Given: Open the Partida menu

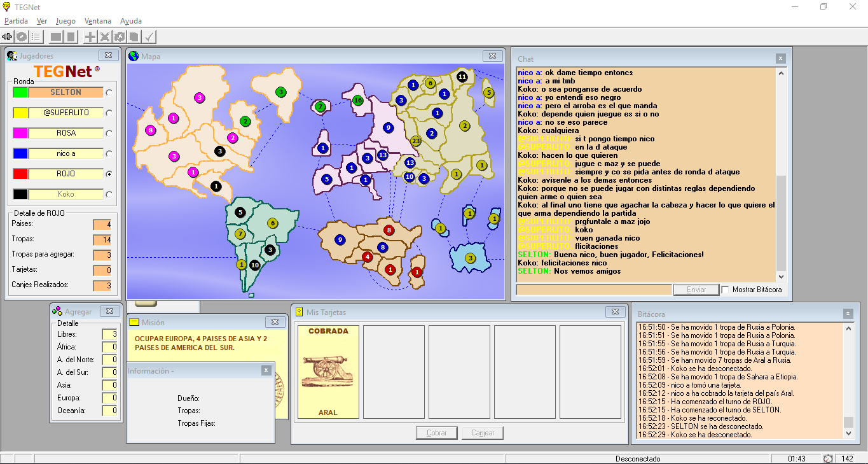Looking at the screenshot, I should pos(16,21).
